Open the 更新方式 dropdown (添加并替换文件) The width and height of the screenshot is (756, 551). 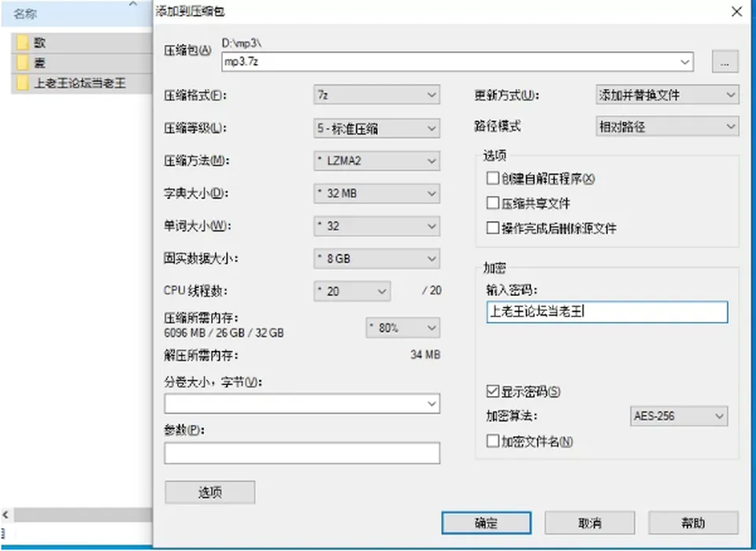[x=667, y=95]
